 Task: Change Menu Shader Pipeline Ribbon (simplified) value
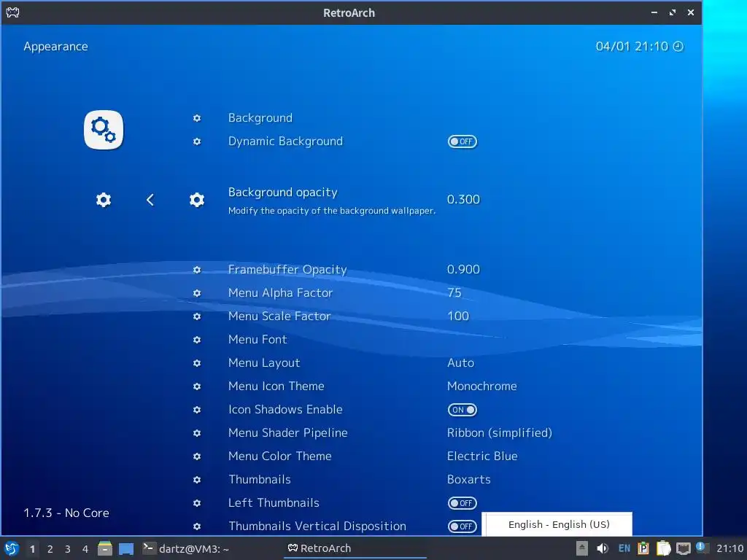click(x=499, y=433)
